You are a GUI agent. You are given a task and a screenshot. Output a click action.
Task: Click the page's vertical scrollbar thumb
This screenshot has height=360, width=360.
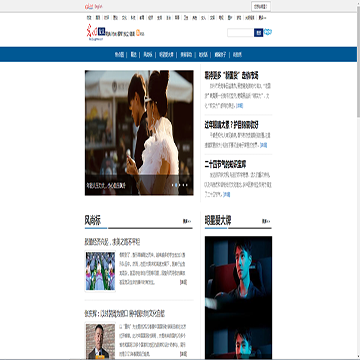pos(358,63)
